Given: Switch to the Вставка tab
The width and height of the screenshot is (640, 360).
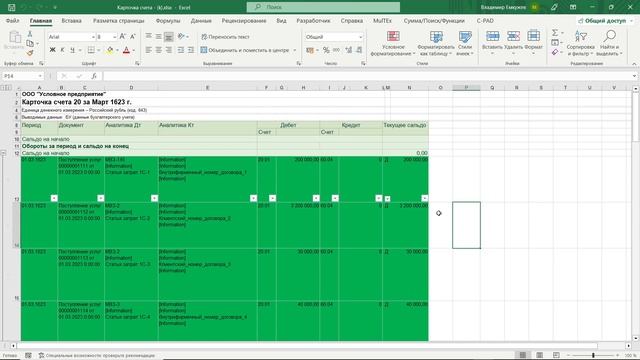Looking at the screenshot, I should point(71,20).
